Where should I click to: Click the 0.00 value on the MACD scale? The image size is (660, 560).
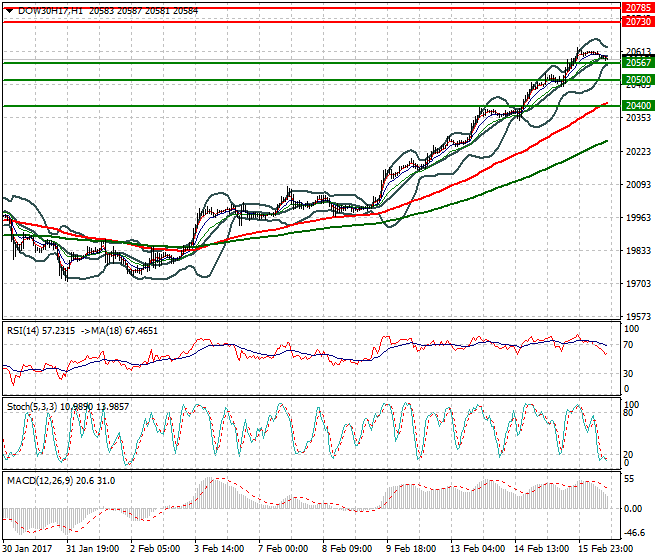[x=633, y=509]
